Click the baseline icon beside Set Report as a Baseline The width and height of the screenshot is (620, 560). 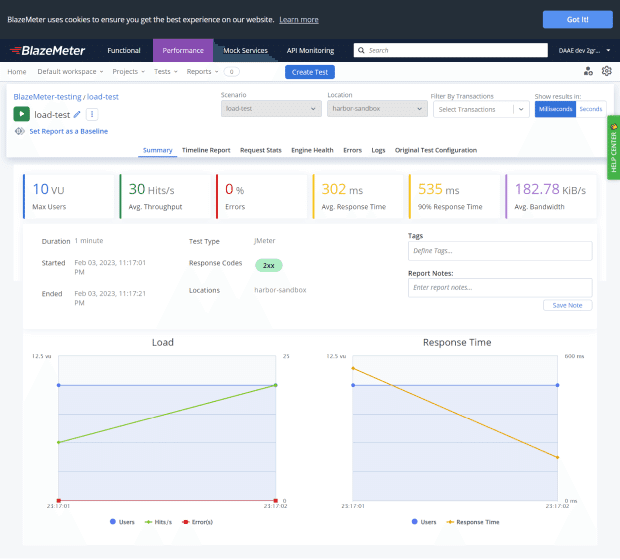pyautogui.click(x=19, y=131)
